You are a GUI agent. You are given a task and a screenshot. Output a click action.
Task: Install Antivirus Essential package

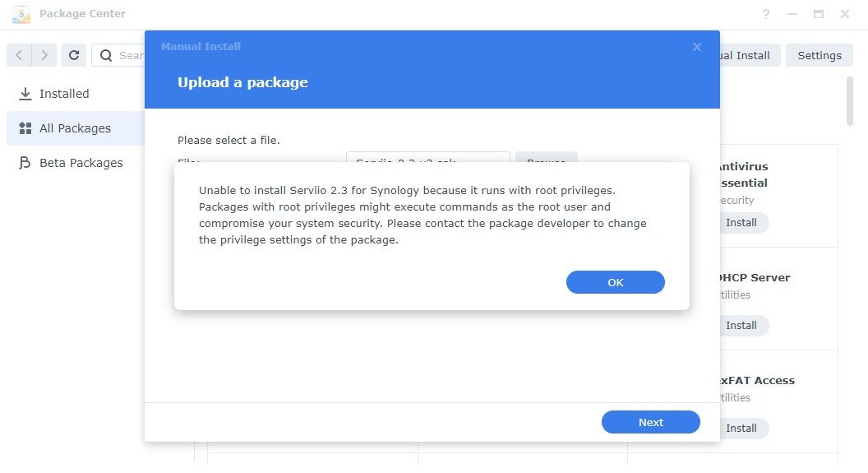coord(743,223)
